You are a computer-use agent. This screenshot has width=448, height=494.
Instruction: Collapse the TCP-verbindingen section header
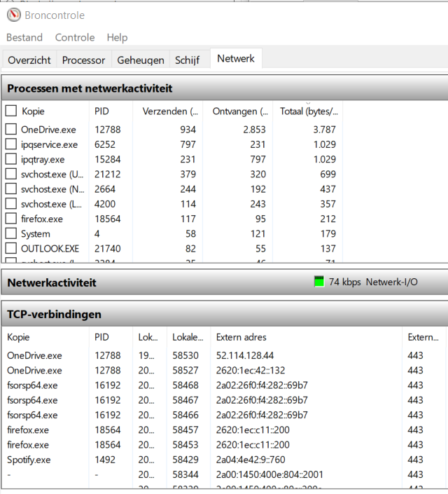pyautogui.click(x=225, y=314)
